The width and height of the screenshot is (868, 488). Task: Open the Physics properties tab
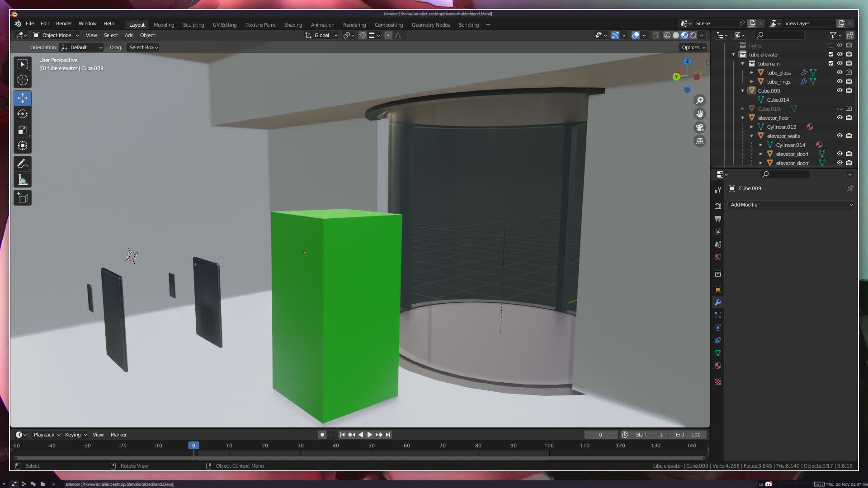point(718,328)
